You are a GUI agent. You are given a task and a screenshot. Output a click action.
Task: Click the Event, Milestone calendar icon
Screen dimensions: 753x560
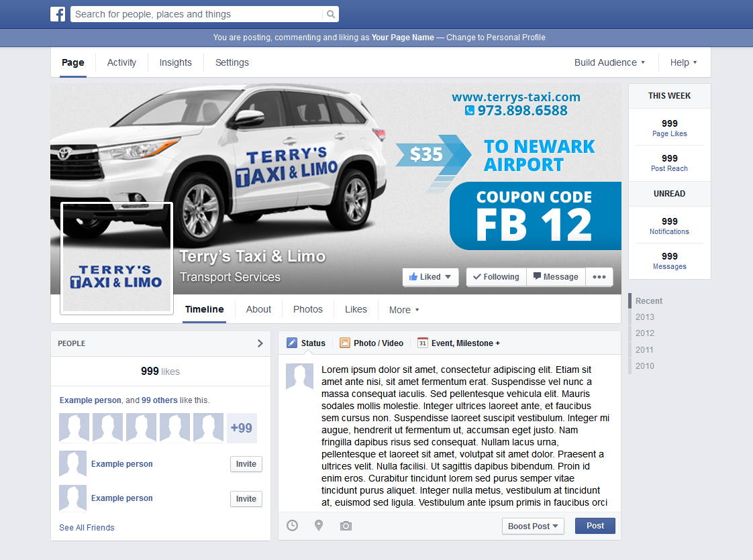coord(422,343)
